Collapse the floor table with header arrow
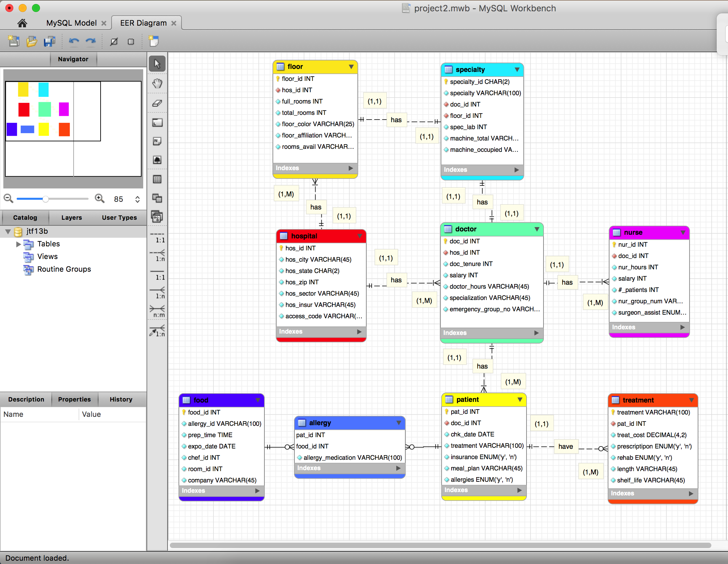The width and height of the screenshot is (728, 564). 351,67
